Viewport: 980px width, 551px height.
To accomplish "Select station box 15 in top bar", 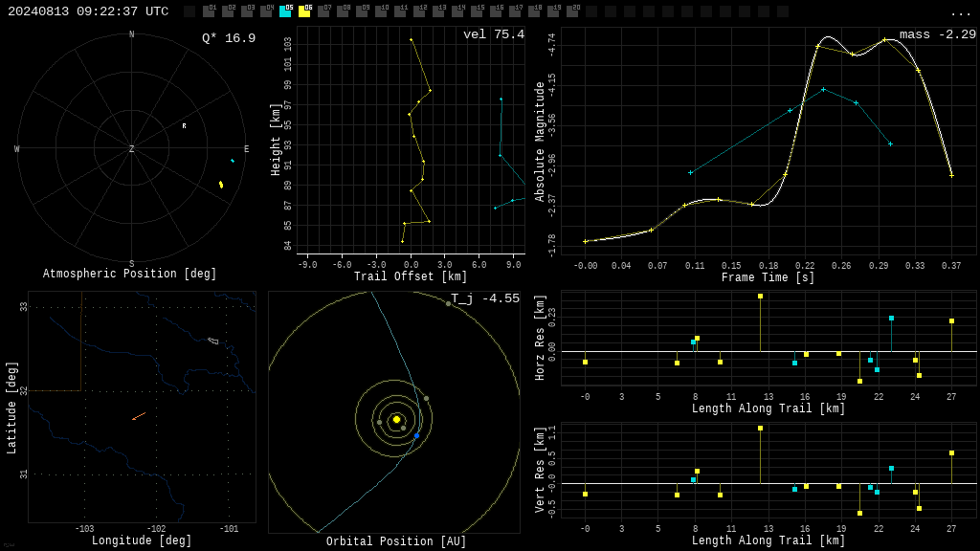I will [477, 11].
